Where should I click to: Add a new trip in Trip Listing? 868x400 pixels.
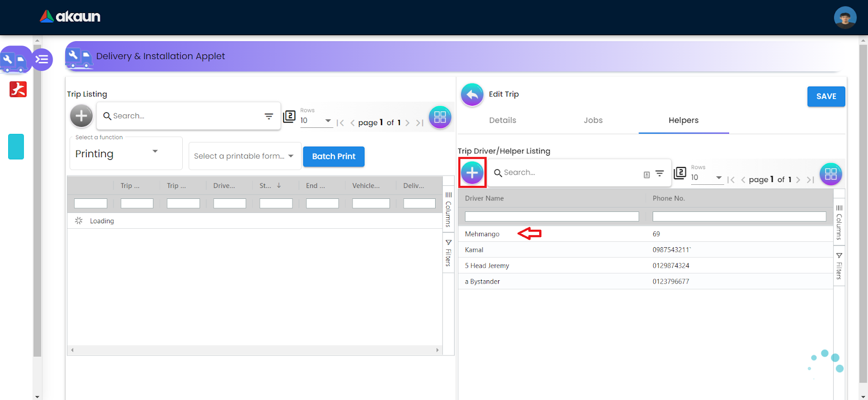pos(81,115)
